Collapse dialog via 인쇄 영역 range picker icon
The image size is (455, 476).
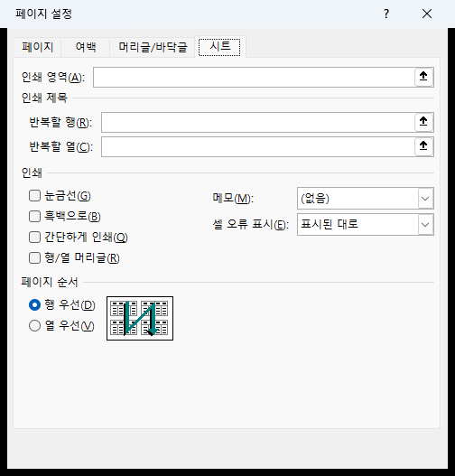pos(423,77)
